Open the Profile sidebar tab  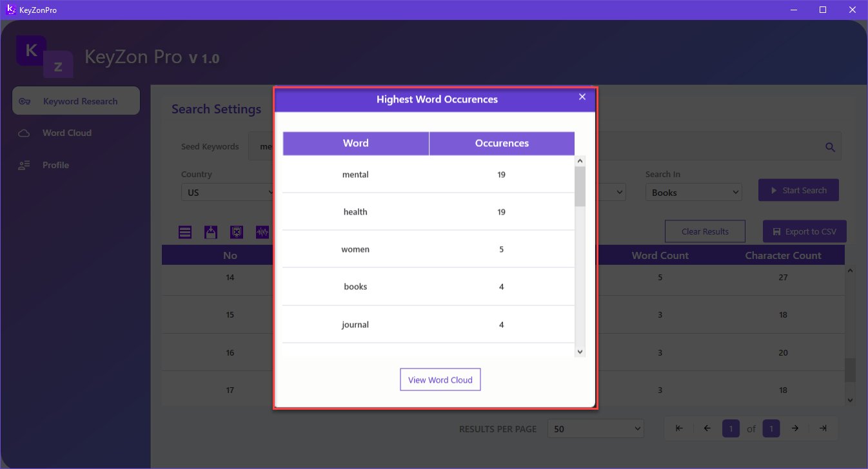click(55, 165)
